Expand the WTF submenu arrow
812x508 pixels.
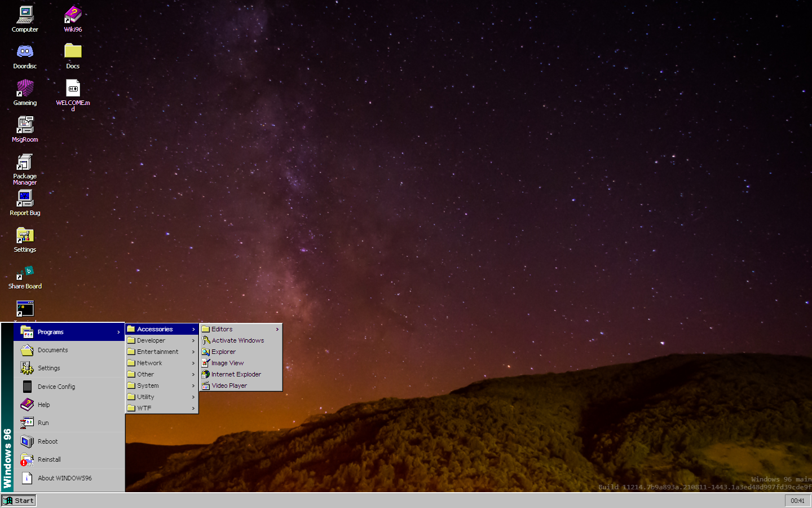coord(193,408)
